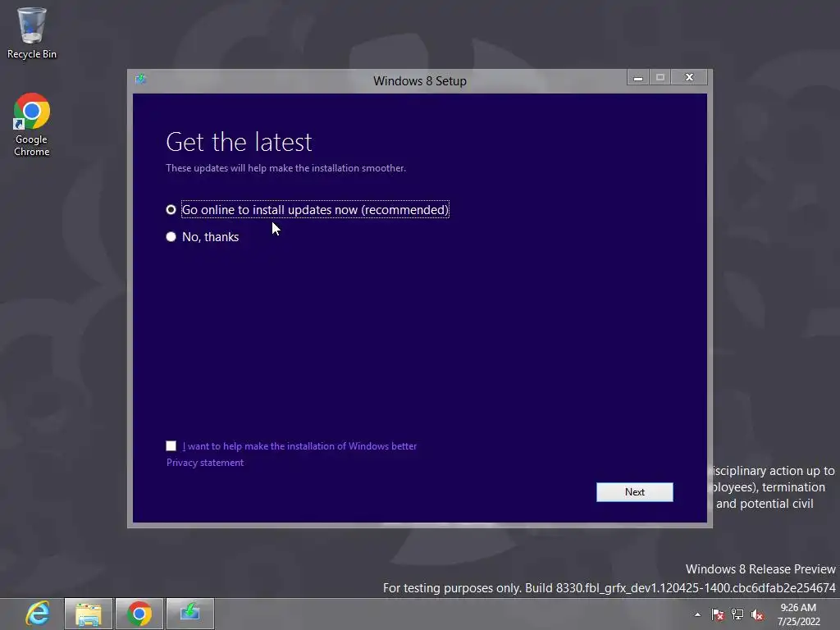This screenshot has height=630, width=840.
Task: Select the Google Chrome desktop shortcut
Action: (32, 125)
